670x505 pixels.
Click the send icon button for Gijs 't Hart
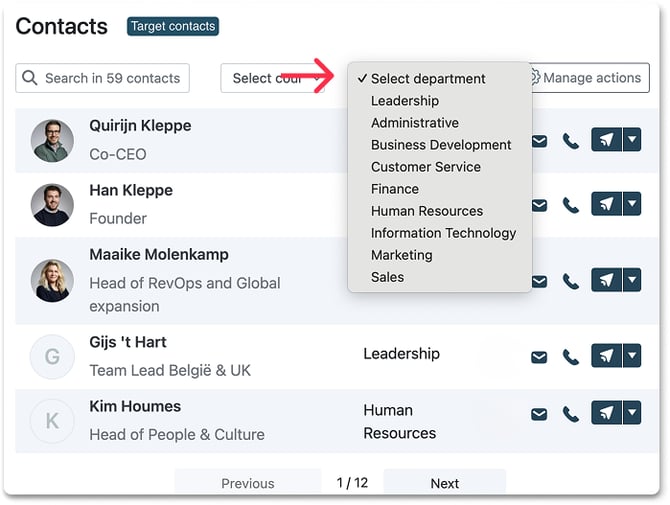tap(606, 355)
